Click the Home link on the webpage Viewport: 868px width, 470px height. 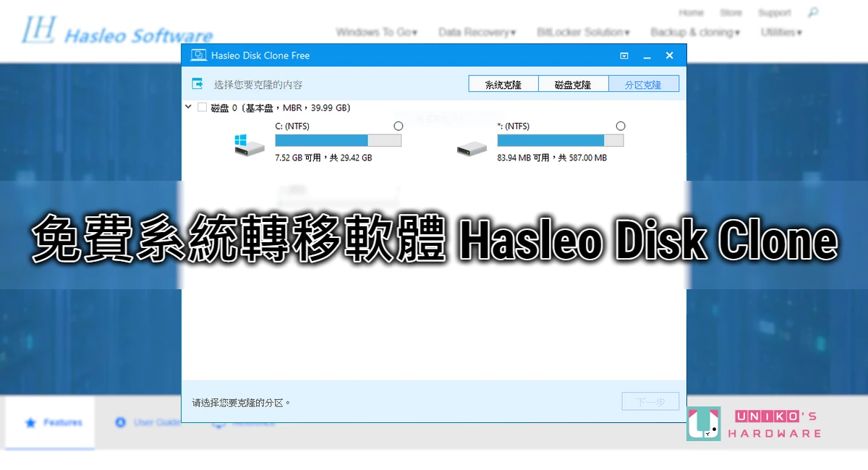[x=691, y=13]
